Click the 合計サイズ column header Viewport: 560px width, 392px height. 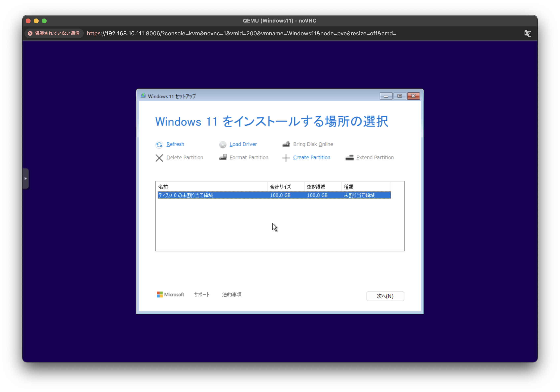pyautogui.click(x=280, y=187)
